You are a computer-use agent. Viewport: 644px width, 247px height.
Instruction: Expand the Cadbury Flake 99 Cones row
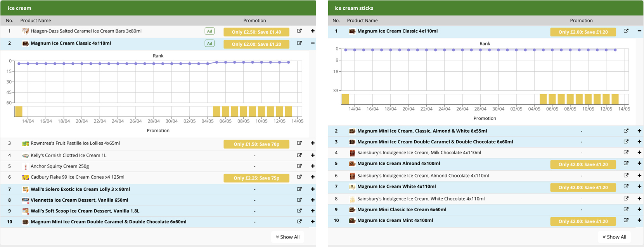[x=313, y=177]
